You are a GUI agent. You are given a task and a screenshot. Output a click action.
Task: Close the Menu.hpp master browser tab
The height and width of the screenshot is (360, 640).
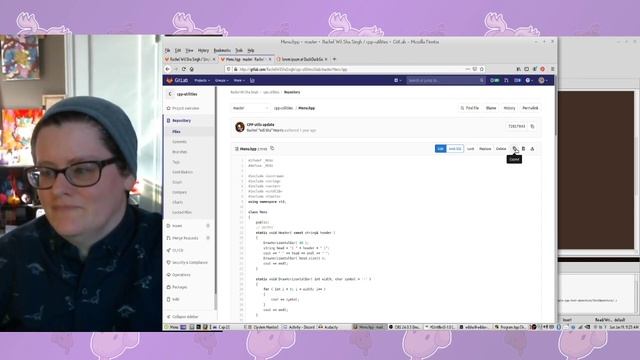coord(270,59)
